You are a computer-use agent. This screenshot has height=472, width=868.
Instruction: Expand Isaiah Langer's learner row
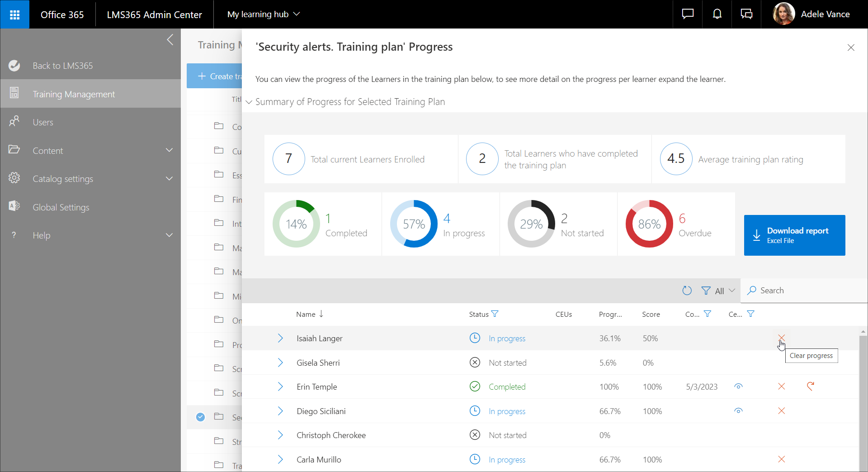280,338
